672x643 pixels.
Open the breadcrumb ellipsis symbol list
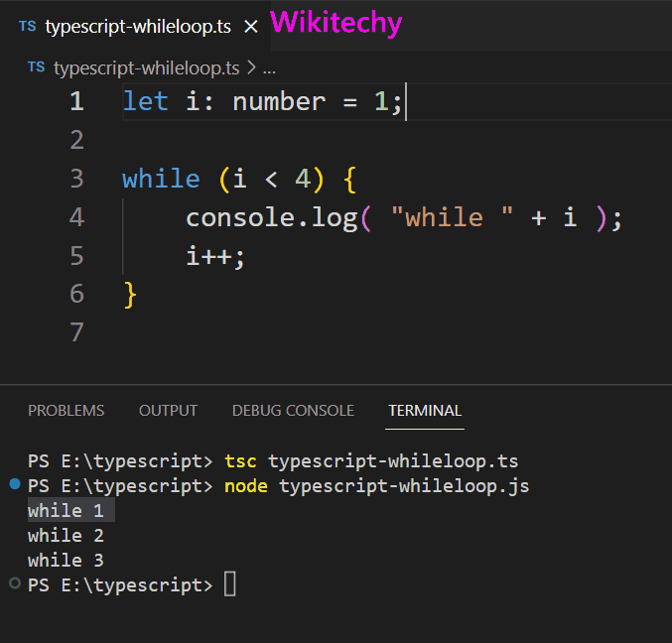click(x=268, y=67)
